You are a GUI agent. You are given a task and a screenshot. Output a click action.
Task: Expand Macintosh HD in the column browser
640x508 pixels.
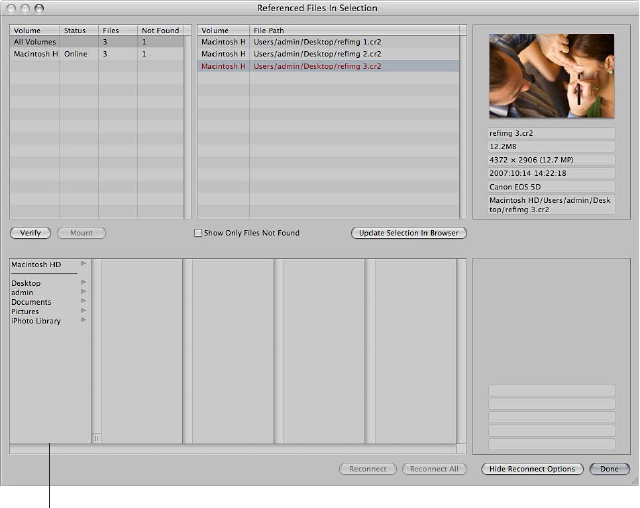(83, 264)
